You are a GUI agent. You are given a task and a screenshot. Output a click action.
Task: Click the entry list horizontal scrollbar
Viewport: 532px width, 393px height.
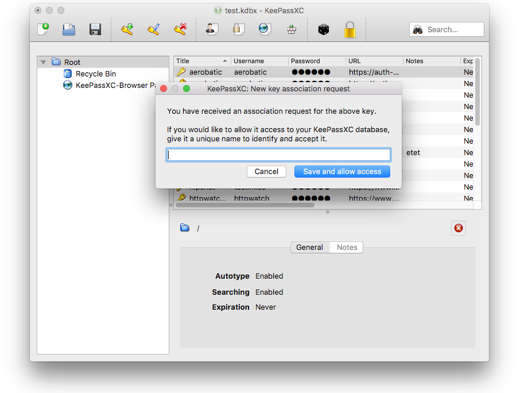pyautogui.click(x=245, y=205)
